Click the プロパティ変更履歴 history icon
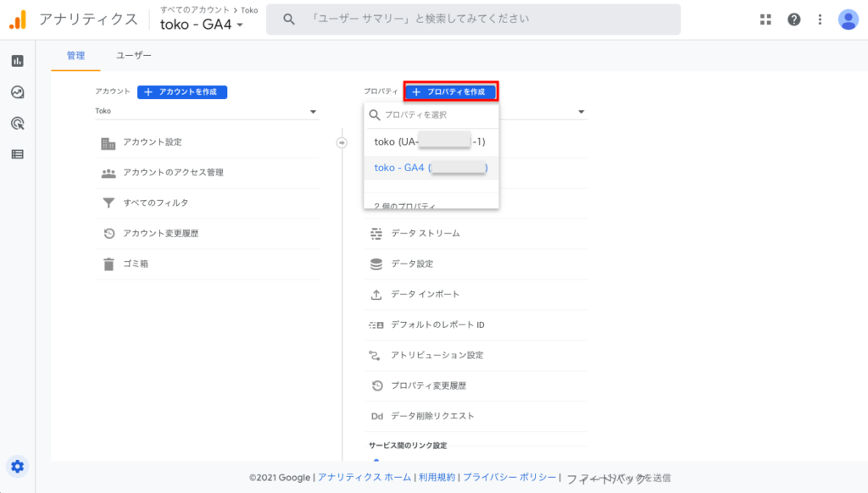 377,385
